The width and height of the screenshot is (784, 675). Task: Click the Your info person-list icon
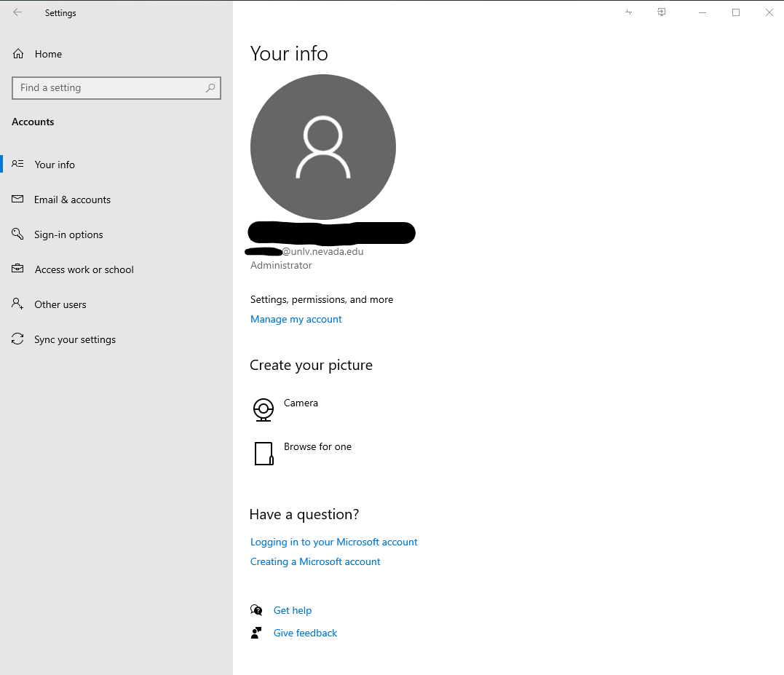click(x=17, y=164)
